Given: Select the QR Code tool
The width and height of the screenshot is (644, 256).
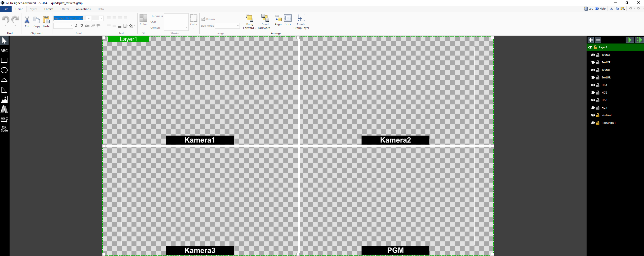Looking at the screenshot, I should click(x=4, y=129).
